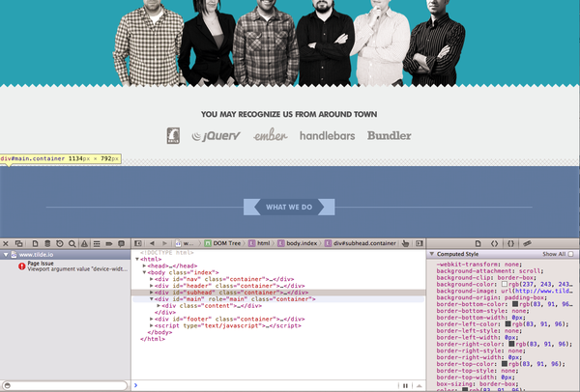Viewport: 580px width, 392px height.
Task: Open the Debugger navigator lines icon
Action: click(x=97, y=243)
